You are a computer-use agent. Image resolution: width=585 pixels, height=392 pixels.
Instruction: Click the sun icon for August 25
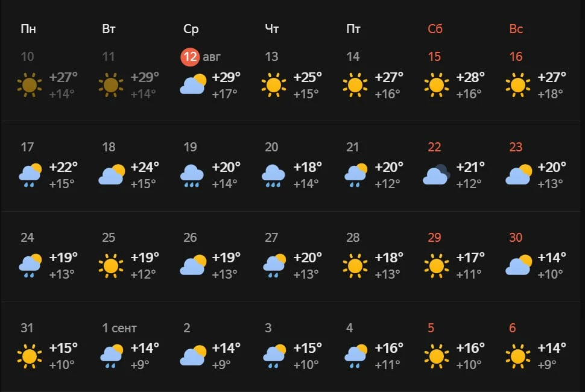coord(111,266)
